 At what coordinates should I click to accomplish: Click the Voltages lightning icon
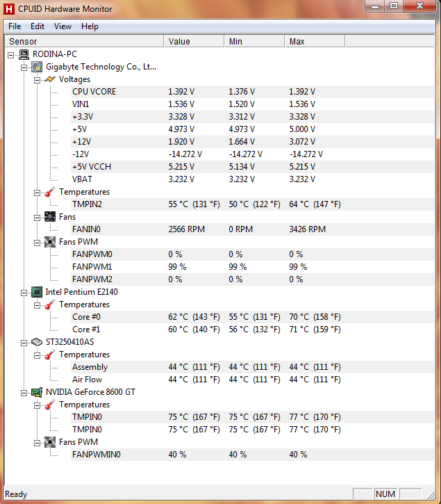point(50,79)
